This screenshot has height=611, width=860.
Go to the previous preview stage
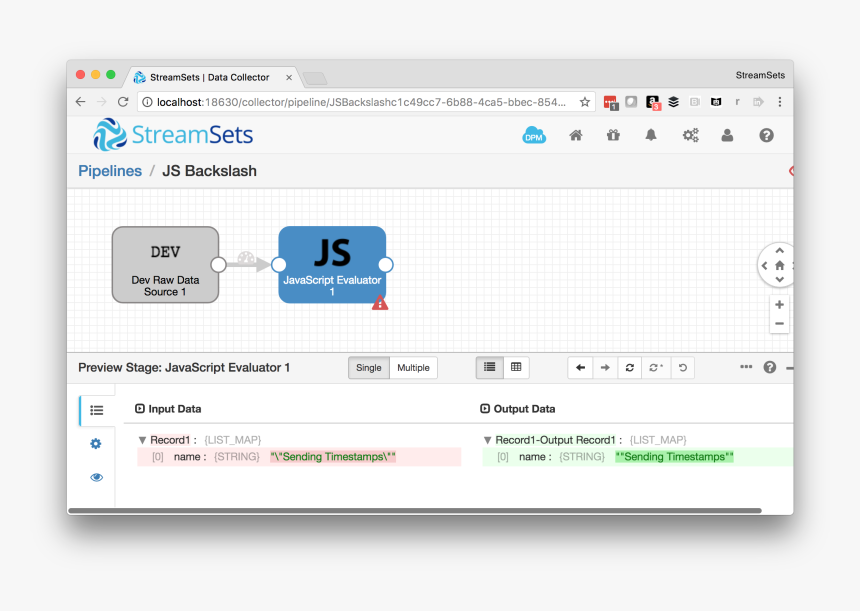tap(581, 368)
